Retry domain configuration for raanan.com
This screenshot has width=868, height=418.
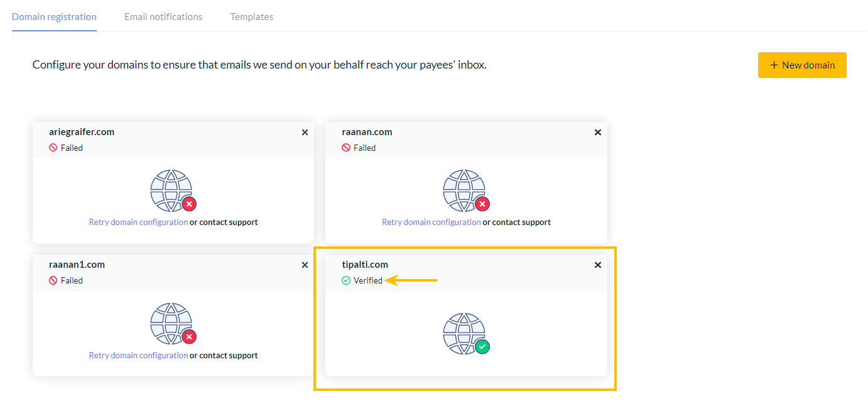431,222
